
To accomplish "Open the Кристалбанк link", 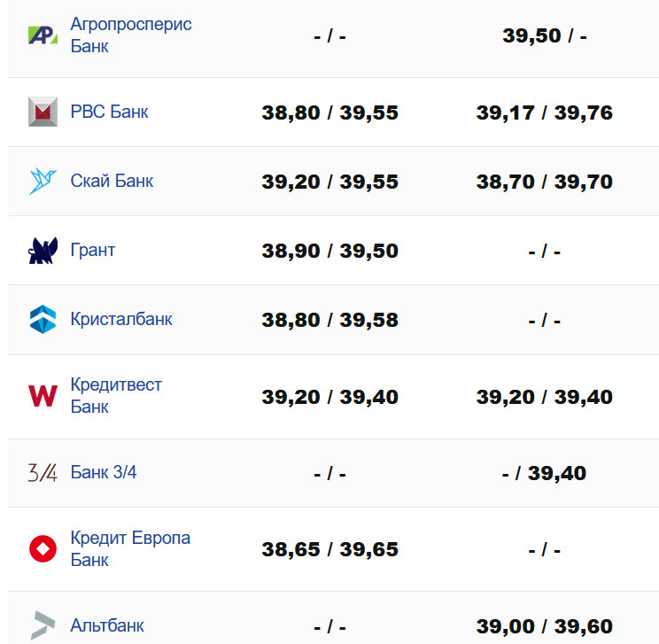I will pos(121,319).
